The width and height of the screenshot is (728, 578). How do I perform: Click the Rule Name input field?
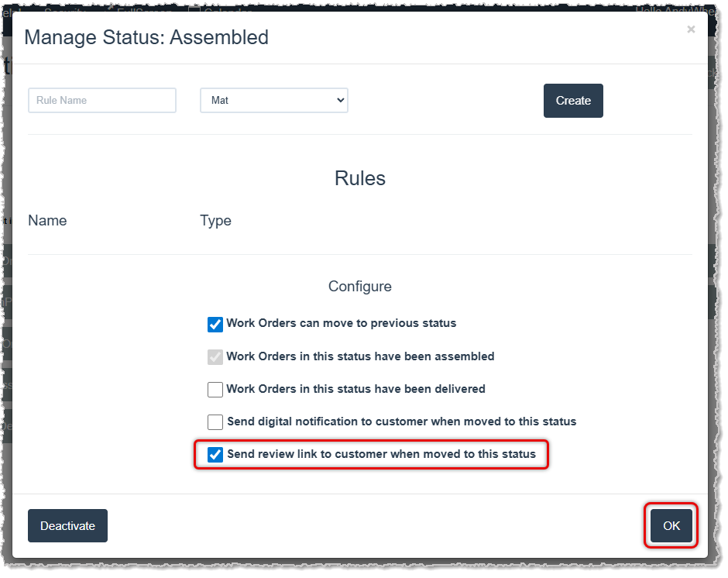[x=102, y=100]
